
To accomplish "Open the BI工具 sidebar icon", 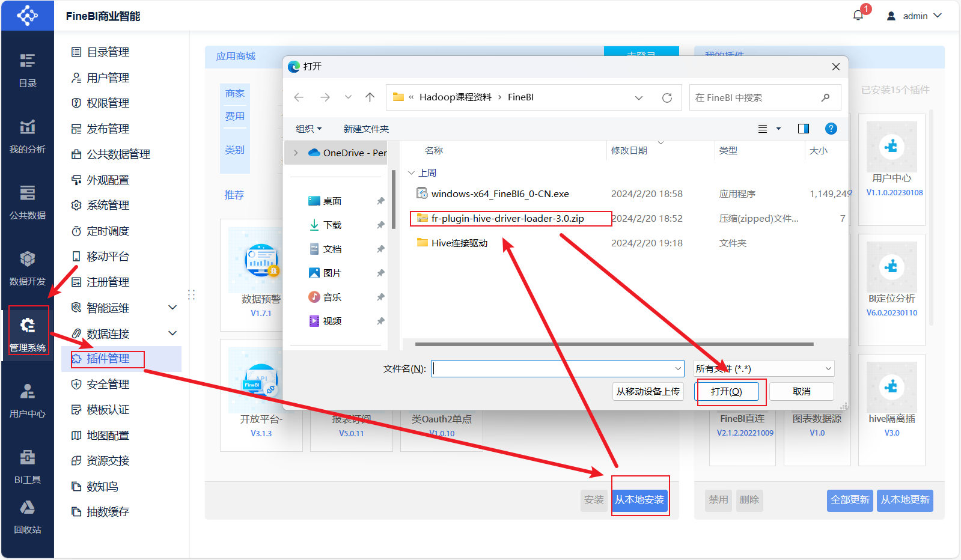I will 28,466.
